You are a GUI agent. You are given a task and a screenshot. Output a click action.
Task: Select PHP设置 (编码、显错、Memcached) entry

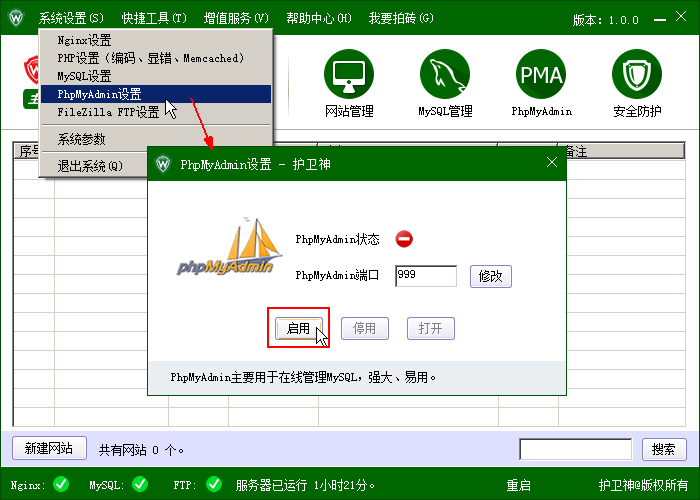(156, 58)
